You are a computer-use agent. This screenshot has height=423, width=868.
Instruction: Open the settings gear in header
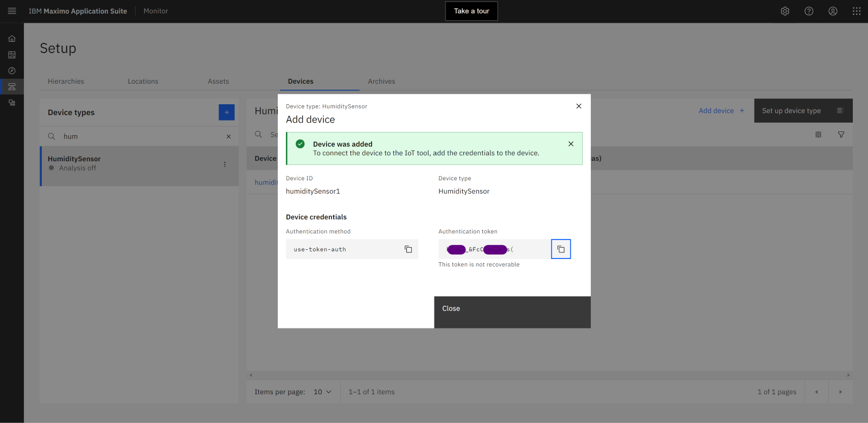click(x=785, y=11)
